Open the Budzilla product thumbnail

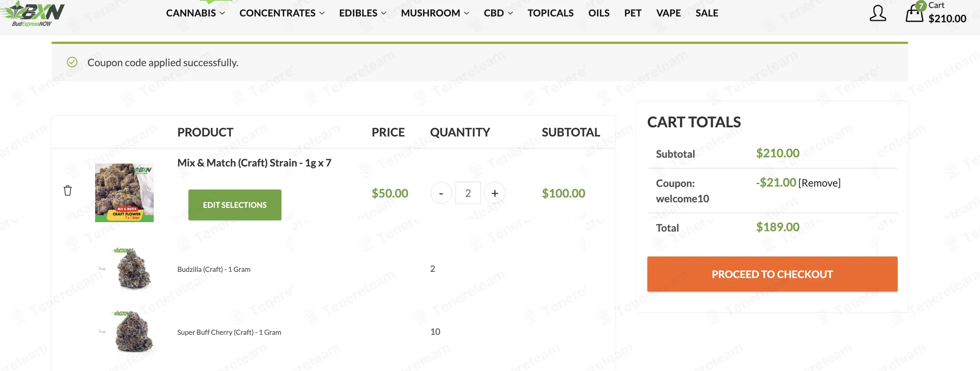coord(132,268)
